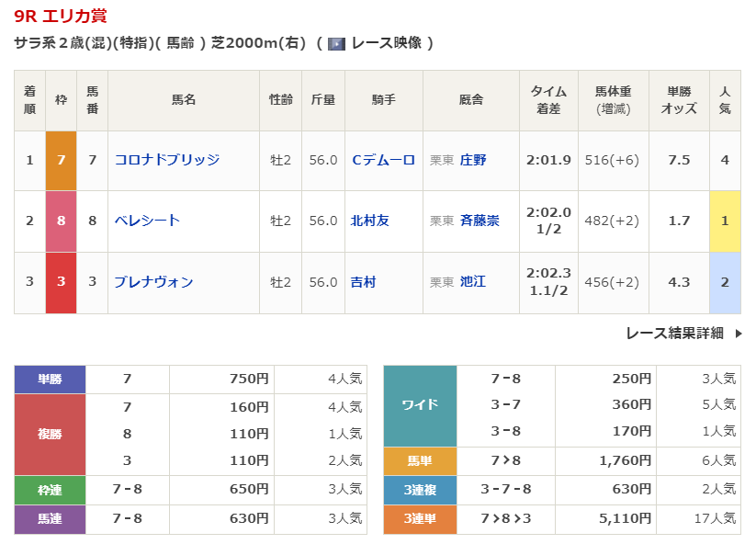Click the red frame 3 swatch
The width and height of the screenshot is (756, 544).
point(61,282)
